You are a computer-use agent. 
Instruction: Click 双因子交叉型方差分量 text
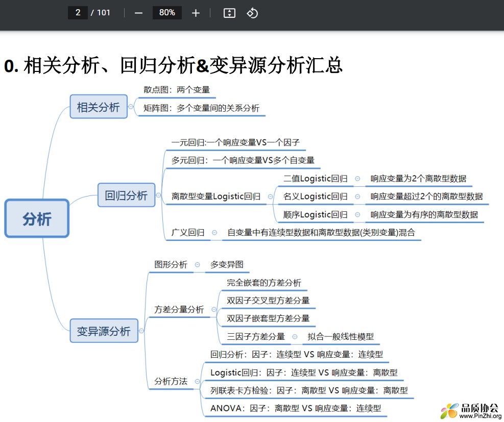[x=268, y=301]
